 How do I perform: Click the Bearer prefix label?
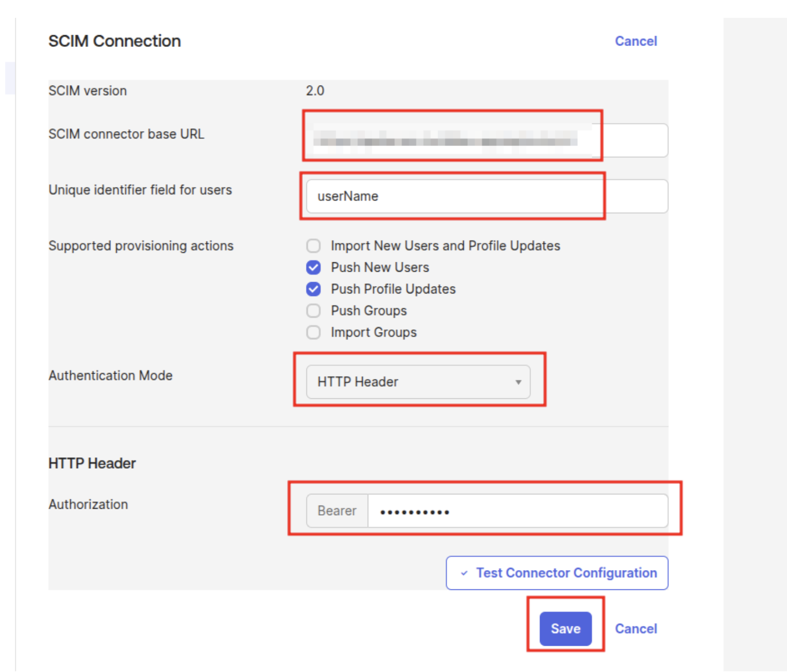[x=337, y=511]
